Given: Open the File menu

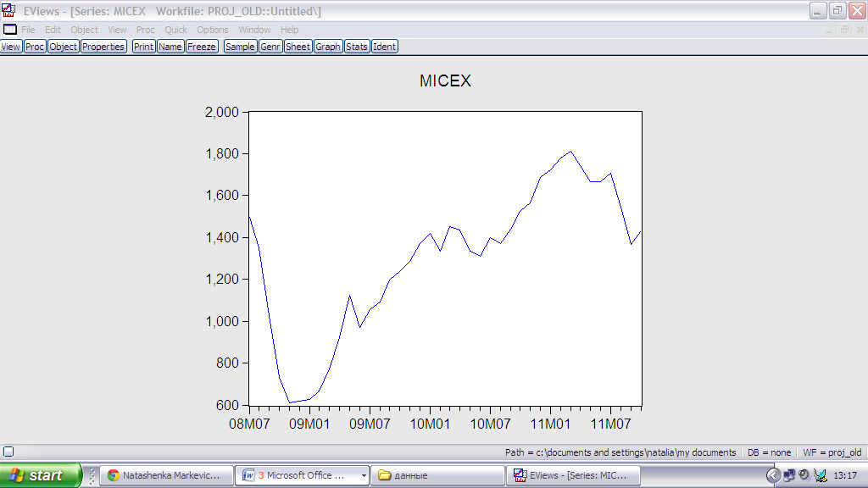Looking at the screenshot, I should click(28, 30).
